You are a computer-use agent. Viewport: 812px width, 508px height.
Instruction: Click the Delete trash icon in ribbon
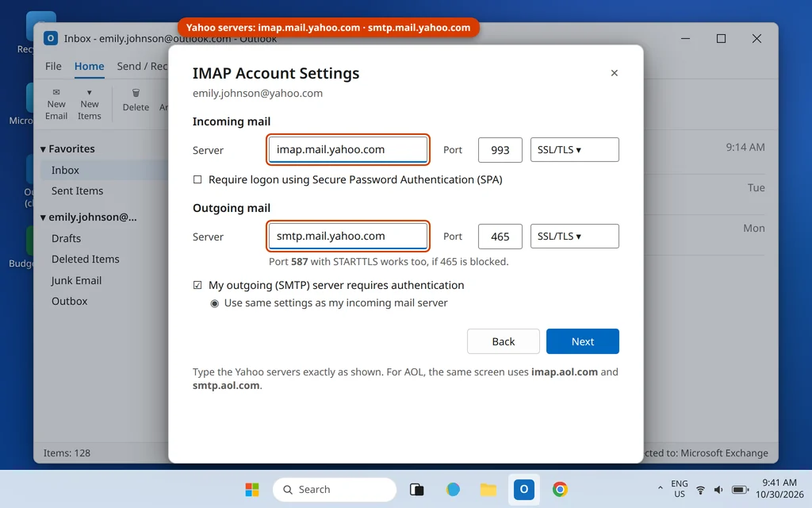(136, 93)
